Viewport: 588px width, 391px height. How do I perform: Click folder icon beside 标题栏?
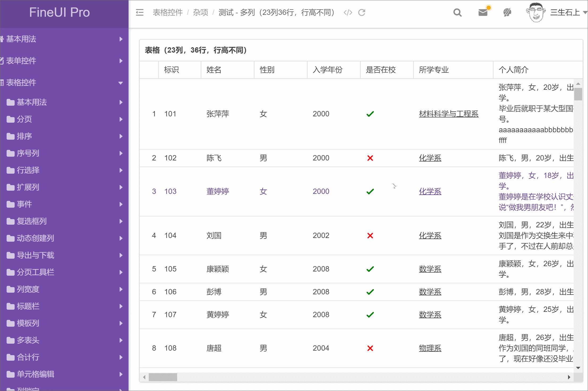tap(11, 306)
